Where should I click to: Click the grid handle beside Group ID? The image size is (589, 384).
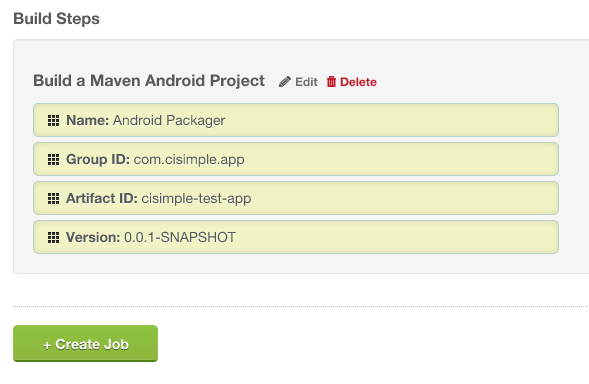[x=53, y=160]
